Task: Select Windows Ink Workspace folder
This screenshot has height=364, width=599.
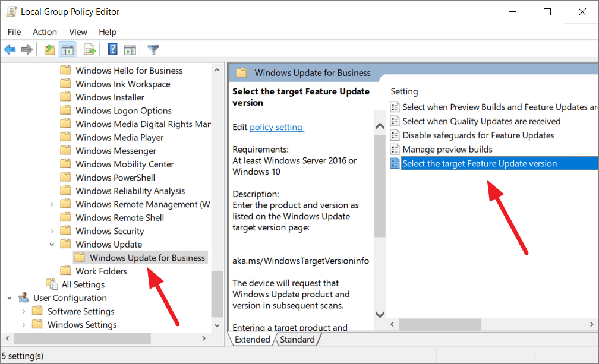Action: [x=123, y=84]
